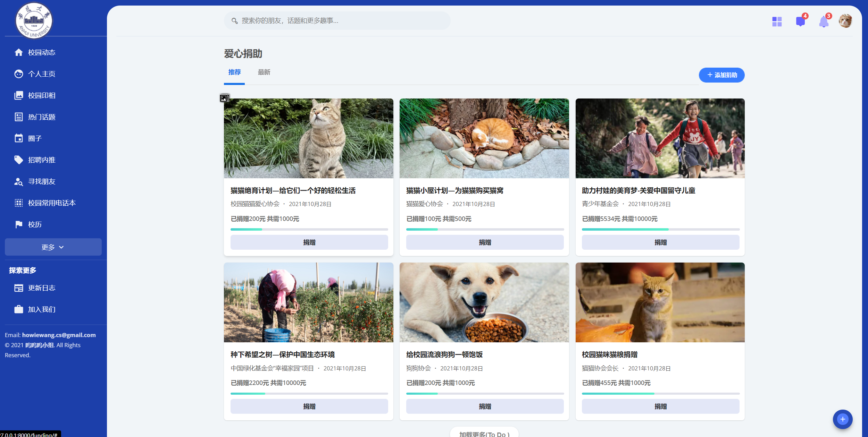Click the search friends and topics field
The height and width of the screenshot is (437, 868).
pyautogui.click(x=337, y=21)
